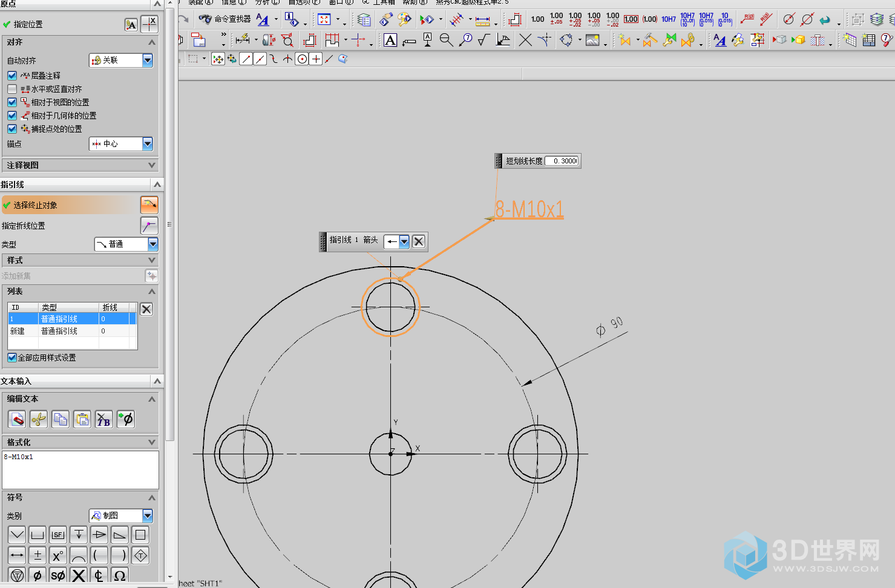Select leader row 1 in the list
Screen dimensions: 895x588
(72, 319)
